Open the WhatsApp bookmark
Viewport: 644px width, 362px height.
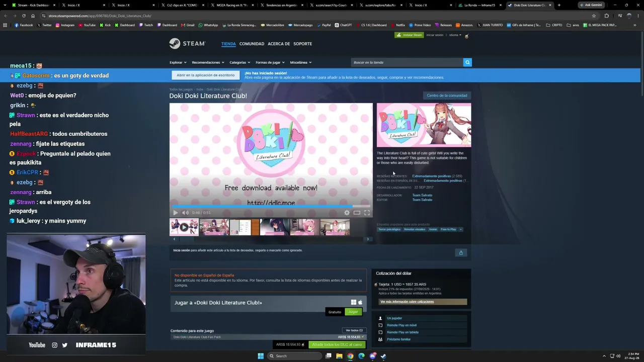click(x=208, y=25)
